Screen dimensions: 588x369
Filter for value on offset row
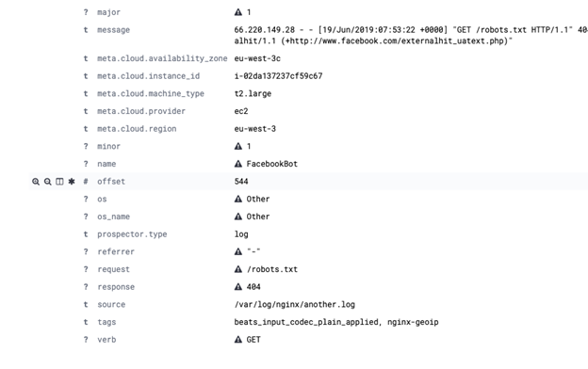coord(36,182)
